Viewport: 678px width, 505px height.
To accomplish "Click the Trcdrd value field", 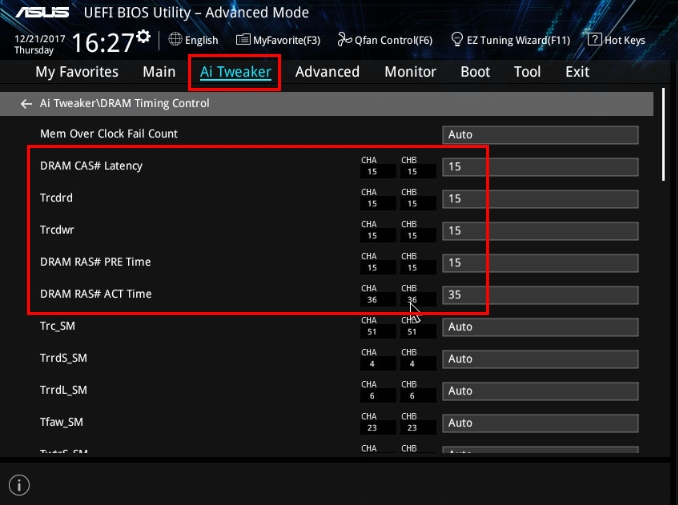I will 540,198.
